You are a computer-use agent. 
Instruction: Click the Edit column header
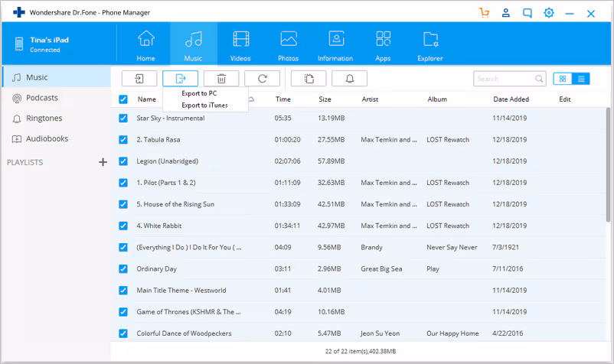[565, 99]
